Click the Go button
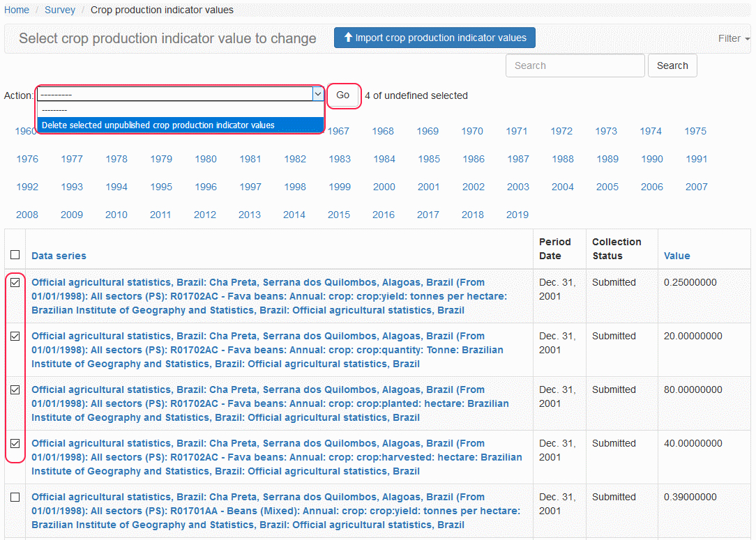The image size is (756, 540). [x=343, y=95]
